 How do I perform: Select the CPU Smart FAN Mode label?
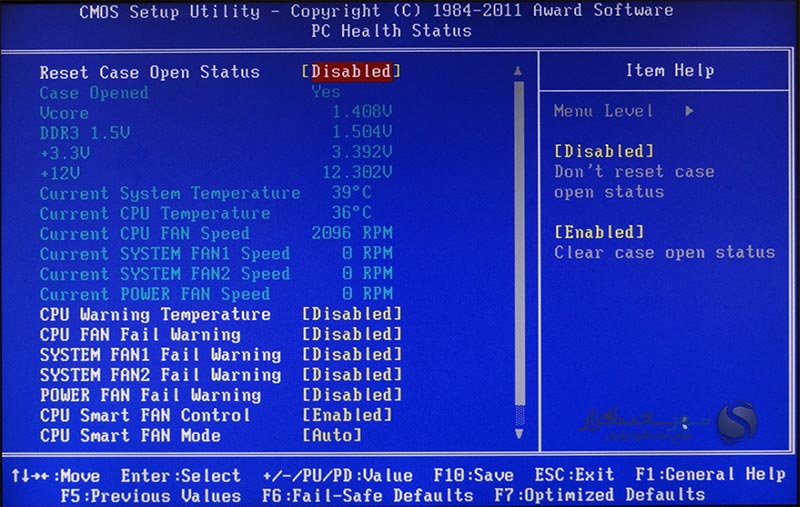pyautogui.click(x=130, y=436)
